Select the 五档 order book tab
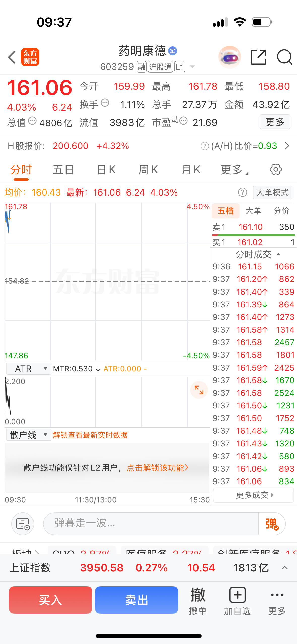 (225, 211)
